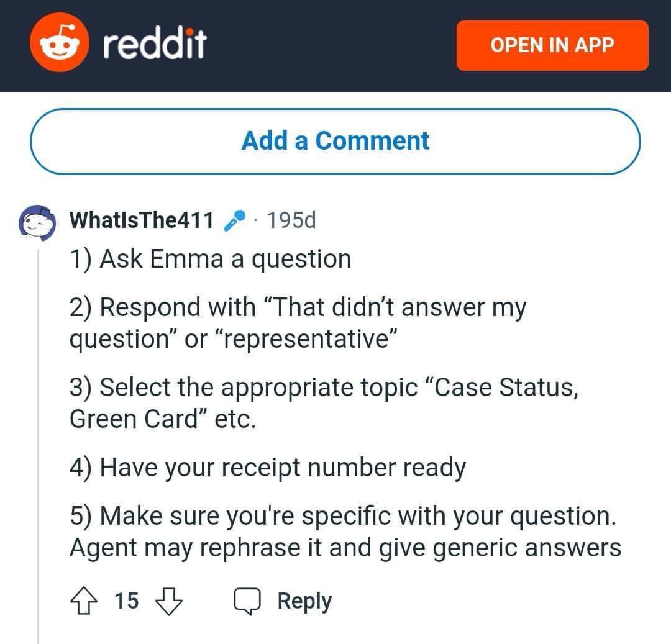This screenshot has width=671, height=644.
Task: Click the speech bubble reply icon
Action: pos(247,601)
